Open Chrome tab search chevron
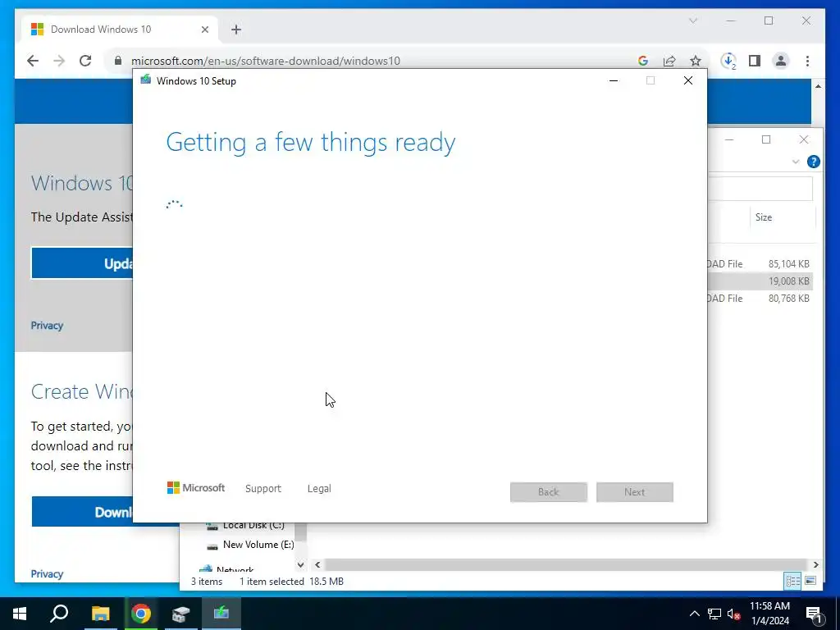The width and height of the screenshot is (840, 630). [692, 21]
